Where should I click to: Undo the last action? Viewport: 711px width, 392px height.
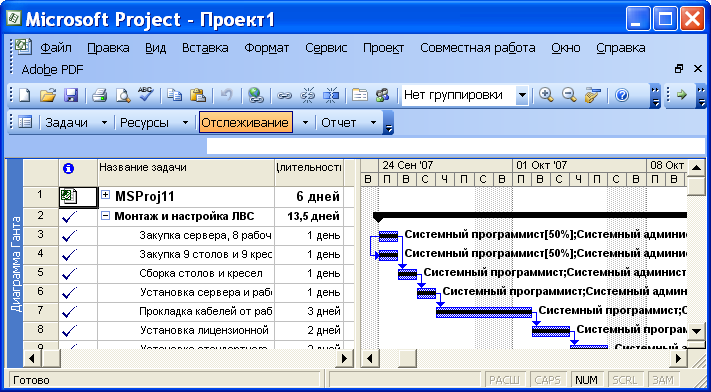(226, 95)
